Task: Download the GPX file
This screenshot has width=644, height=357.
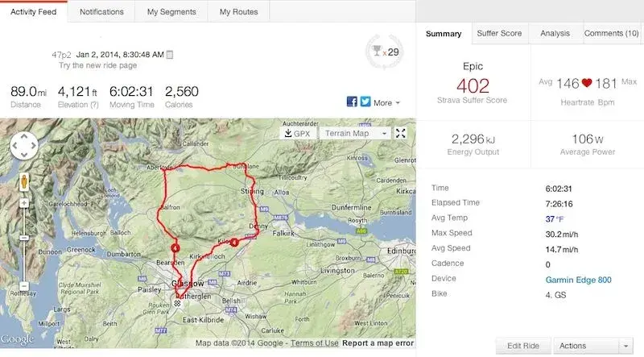Action: click(x=298, y=133)
